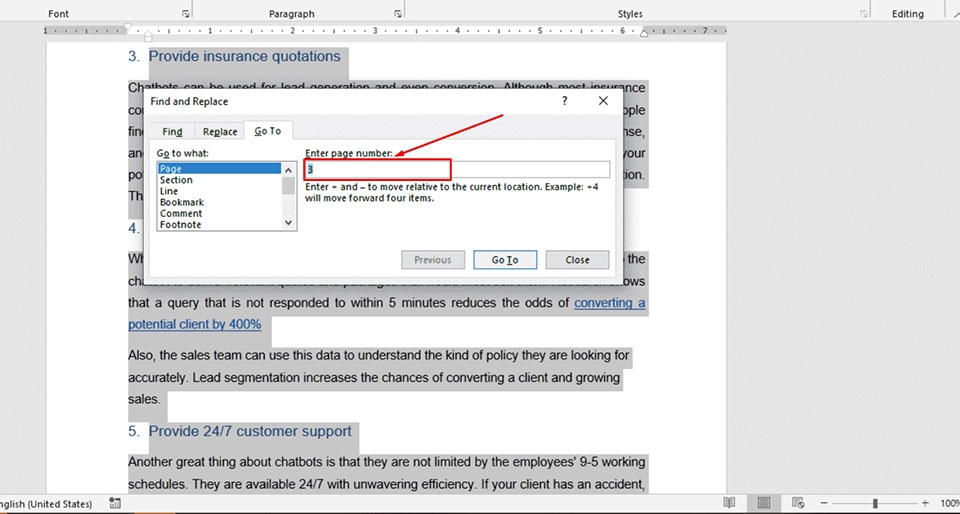Switch to Web Layout view icon

[798, 502]
